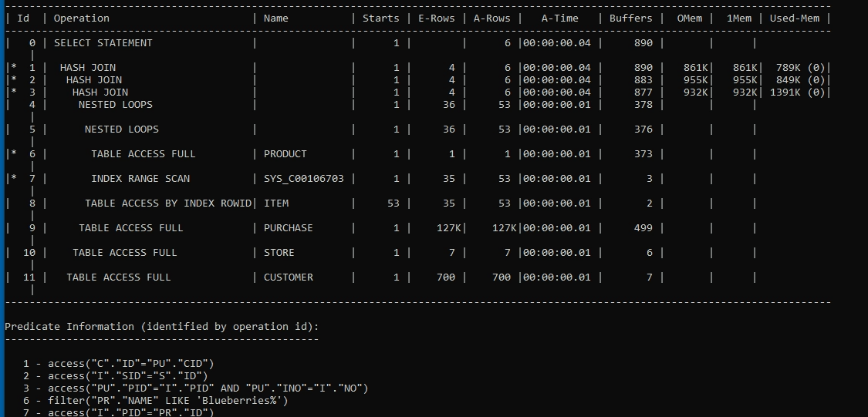Click the Name column header

[x=275, y=18]
